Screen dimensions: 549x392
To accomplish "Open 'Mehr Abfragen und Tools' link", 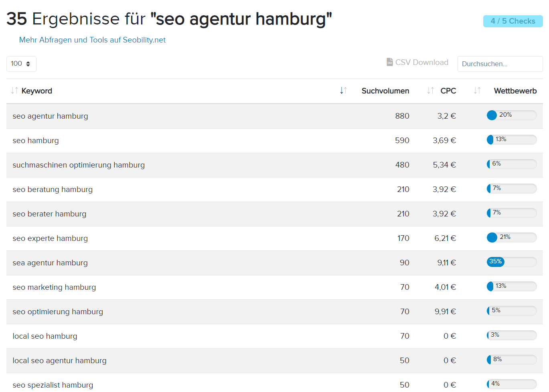I will tap(92, 40).
